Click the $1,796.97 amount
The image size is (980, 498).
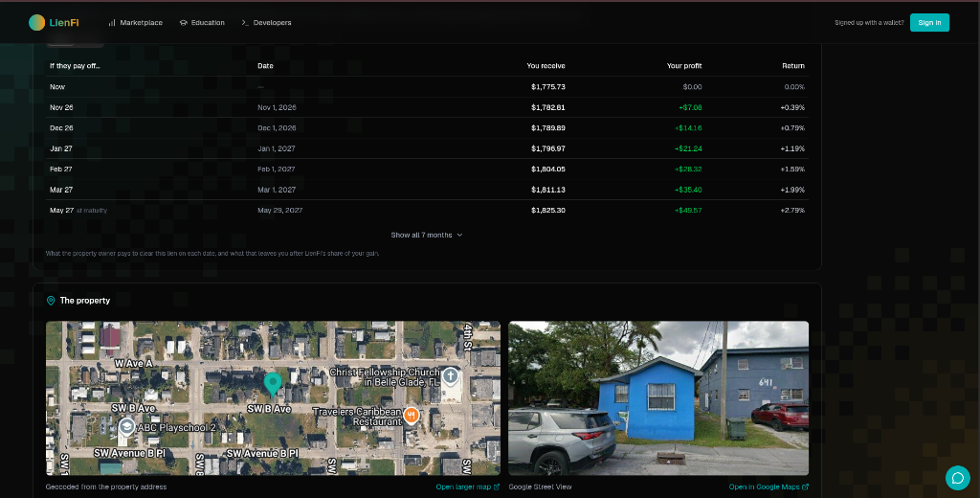[548, 148]
